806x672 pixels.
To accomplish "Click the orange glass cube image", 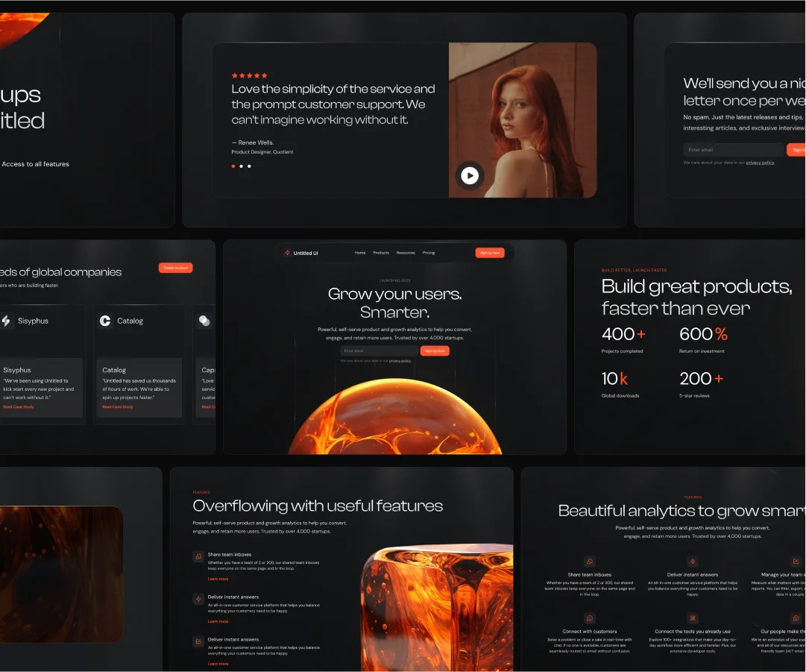I will coord(437,608).
